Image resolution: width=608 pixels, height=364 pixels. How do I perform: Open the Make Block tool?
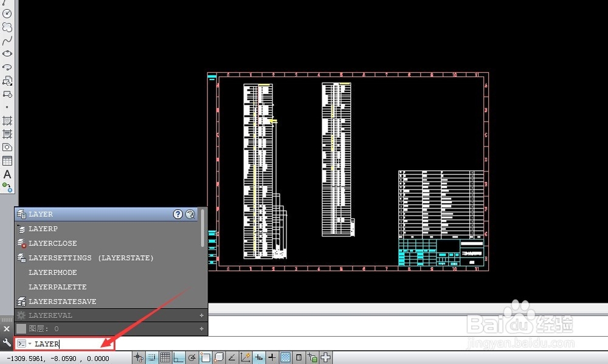coord(7,94)
